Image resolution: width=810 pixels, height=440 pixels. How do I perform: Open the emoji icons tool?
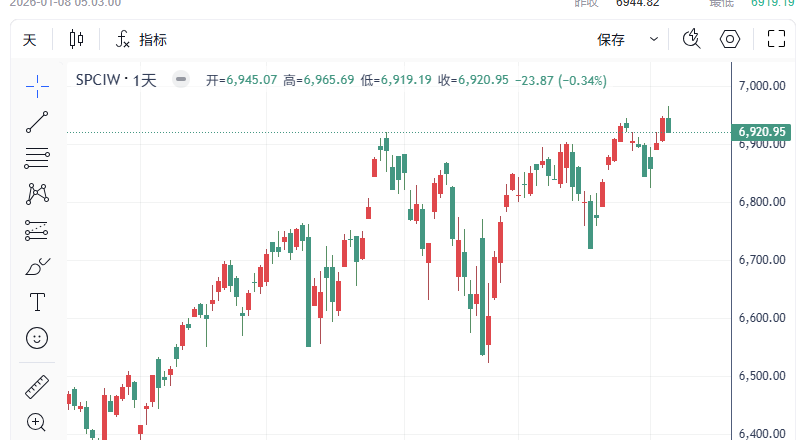(x=37, y=337)
